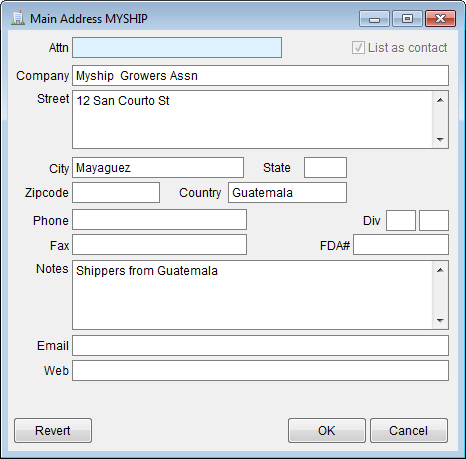Image resolution: width=466 pixels, height=459 pixels.
Task: Click the Notes box scroll down arrow
Action: (x=440, y=320)
